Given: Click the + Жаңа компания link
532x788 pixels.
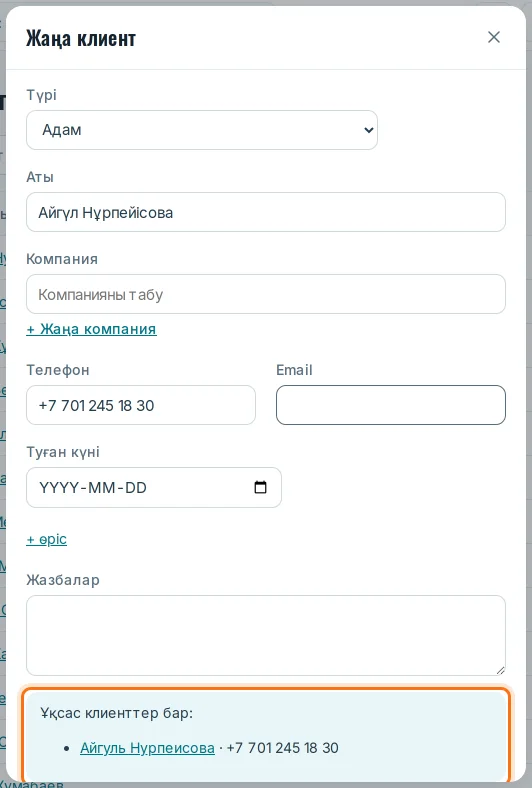Looking at the screenshot, I should point(91,329).
